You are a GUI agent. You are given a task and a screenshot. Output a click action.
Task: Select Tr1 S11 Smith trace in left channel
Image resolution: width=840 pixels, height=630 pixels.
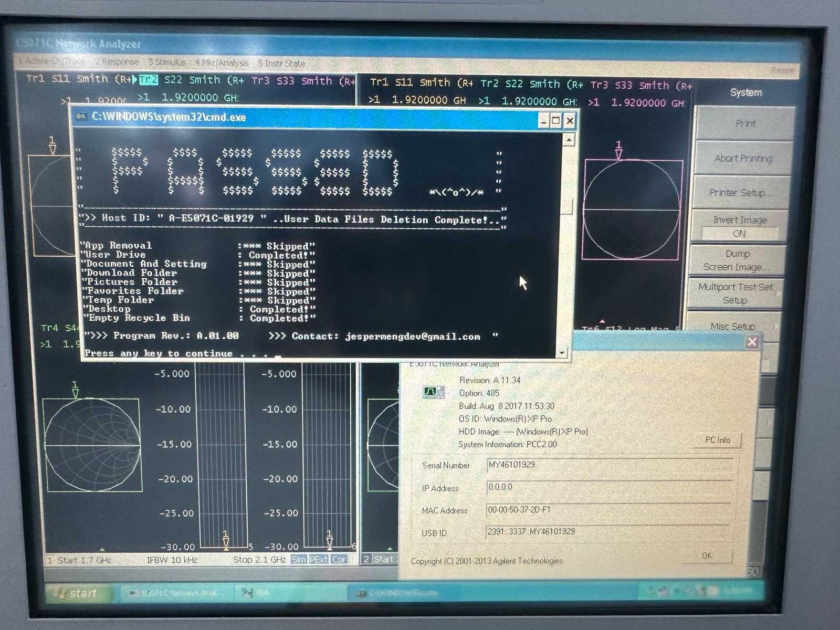79,79
